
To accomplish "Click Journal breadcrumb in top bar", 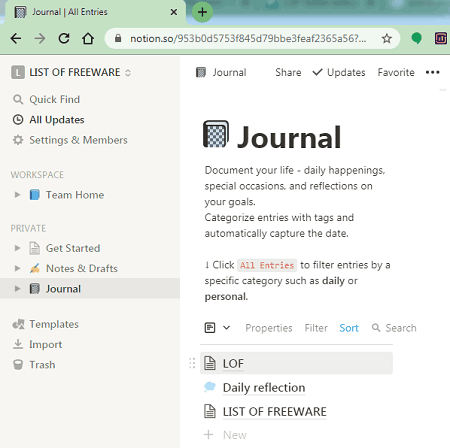I will point(229,72).
